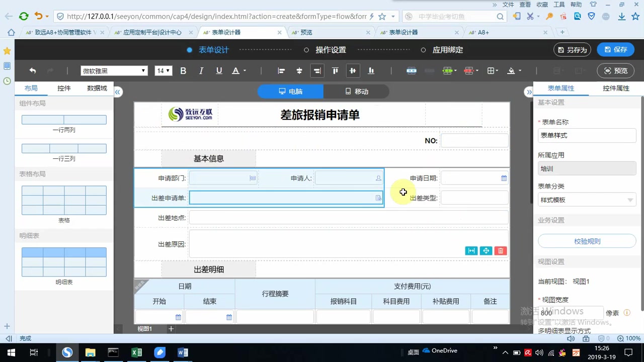Open the font size dropdown
The width and height of the screenshot is (644, 362).
(163, 70)
